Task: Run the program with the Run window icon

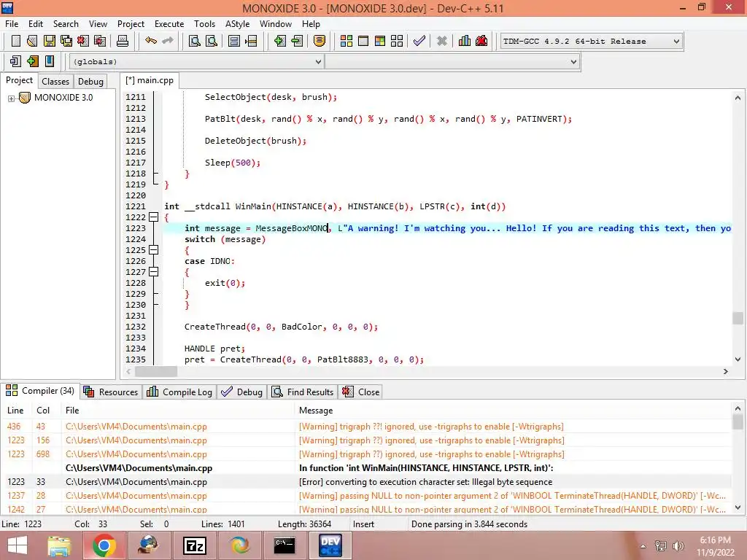Action: click(x=363, y=41)
